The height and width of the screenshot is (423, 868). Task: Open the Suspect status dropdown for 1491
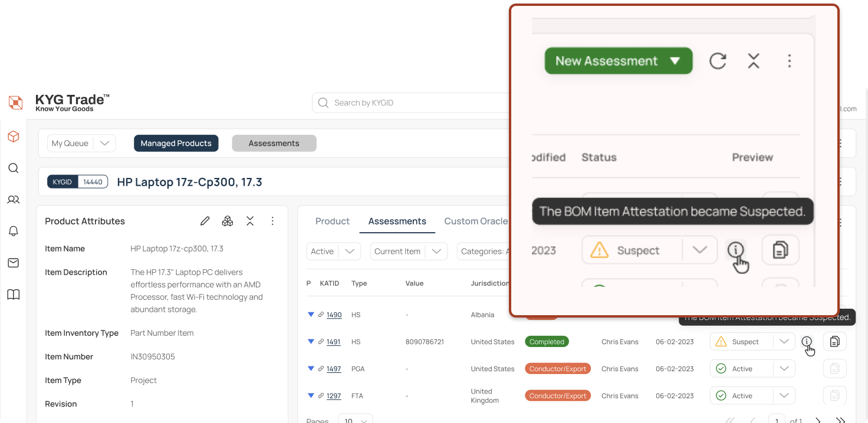tap(752, 342)
